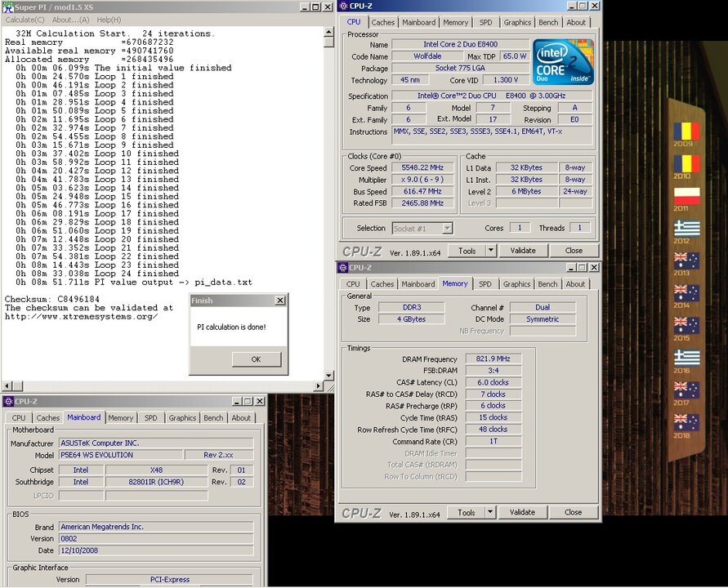This screenshot has height=588, width=728.
Task: Click BIOS date 12/10/2008 field
Action: (x=156, y=550)
